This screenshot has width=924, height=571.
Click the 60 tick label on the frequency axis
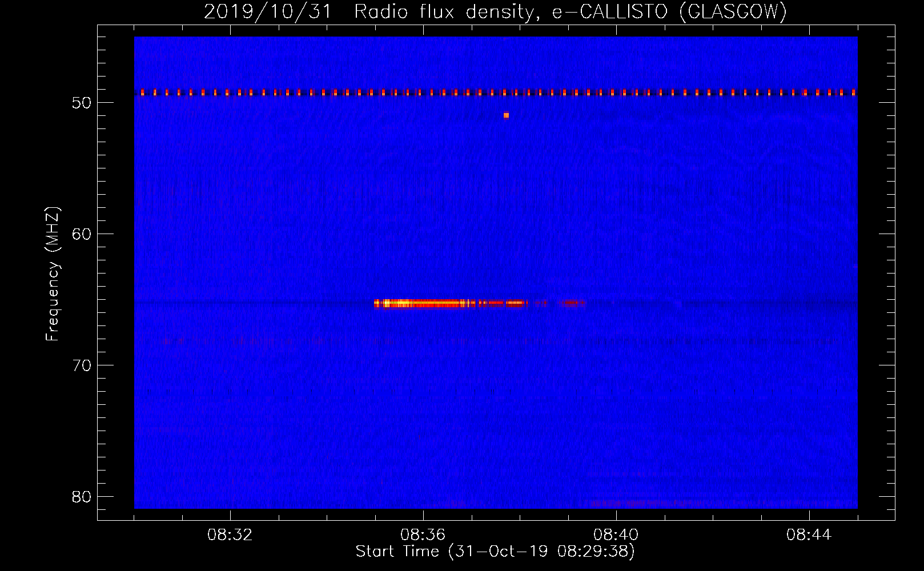point(82,235)
